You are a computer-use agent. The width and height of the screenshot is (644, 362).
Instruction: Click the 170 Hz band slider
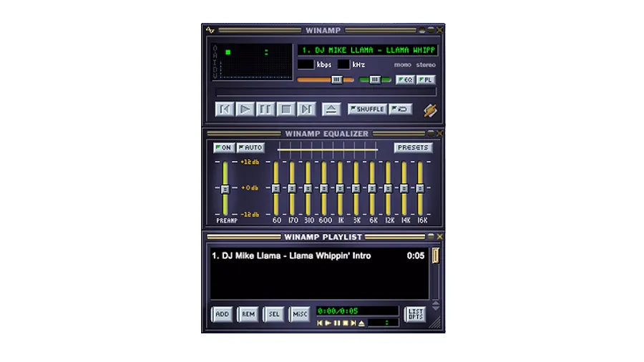click(292, 188)
